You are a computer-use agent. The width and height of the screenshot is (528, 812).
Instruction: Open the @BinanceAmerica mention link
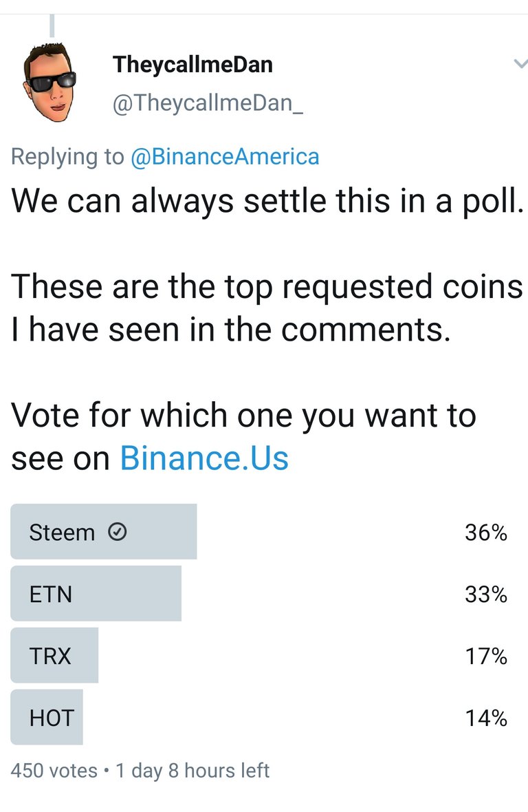pos(225,156)
